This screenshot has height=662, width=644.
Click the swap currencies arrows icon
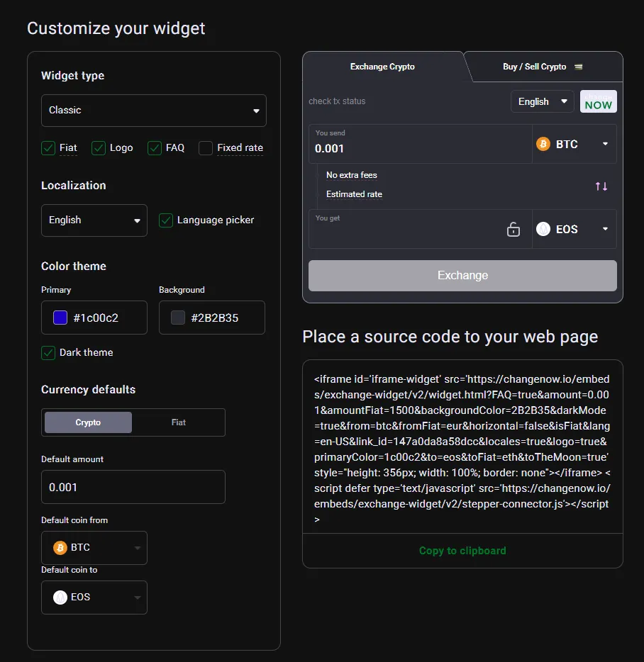tap(601, 186)
